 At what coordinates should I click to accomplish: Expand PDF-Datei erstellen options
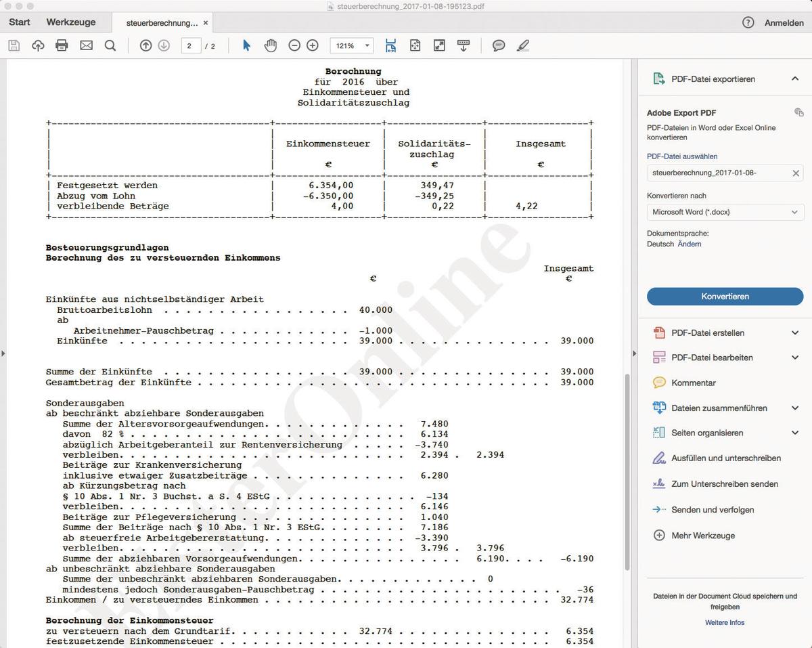pyautogui.click(x=795, y=332)
